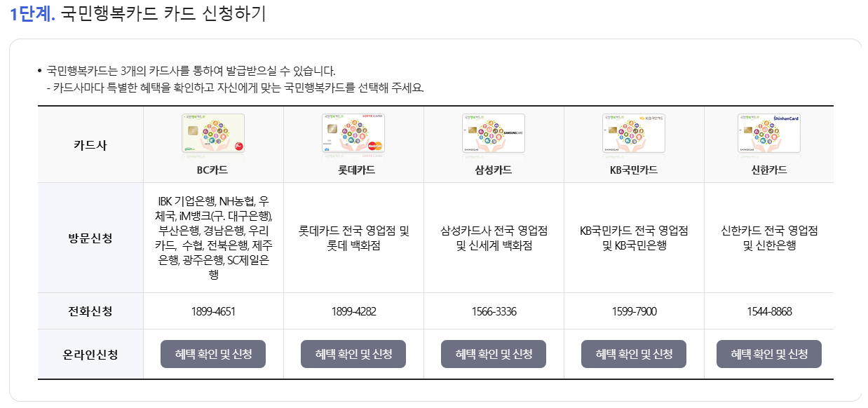Click the BC카드 label text
Image resolution: width=868 pixels, height=408 pixels.
pyautogui.click(x=213, y=168)
